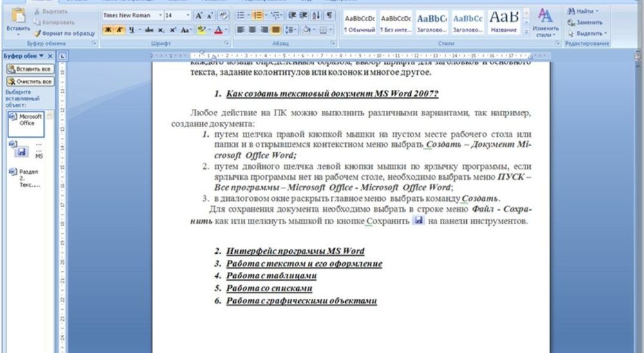Click Вырезать (cut) in the clipboard group
644x353 pixels.
click(50, 12)
